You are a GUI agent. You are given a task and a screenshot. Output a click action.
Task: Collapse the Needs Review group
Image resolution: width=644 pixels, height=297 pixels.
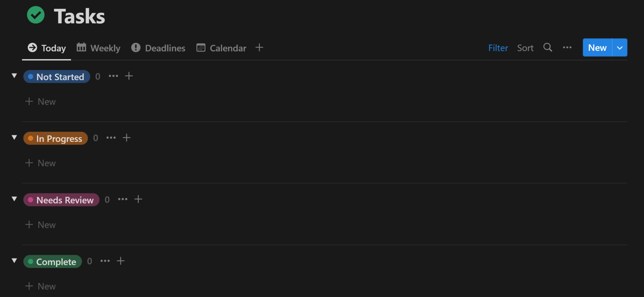pyautogui.click(x=14, y=199)
